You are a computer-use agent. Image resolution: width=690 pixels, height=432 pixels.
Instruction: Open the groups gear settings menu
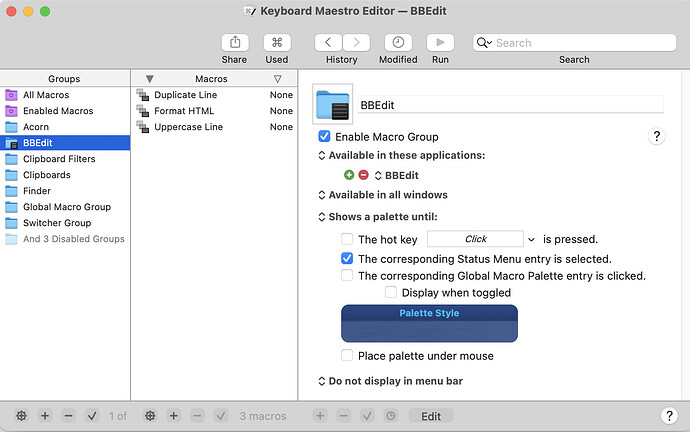(21, 416)
